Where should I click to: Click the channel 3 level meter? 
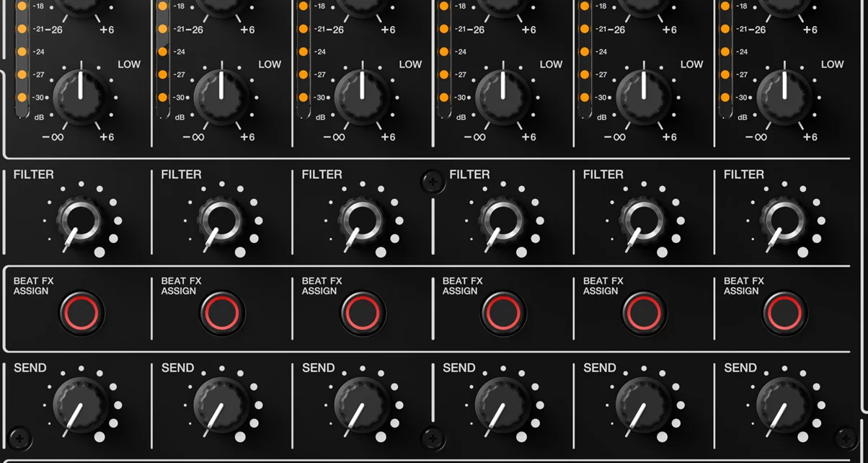pyautogui.click(x=303, y=58)
